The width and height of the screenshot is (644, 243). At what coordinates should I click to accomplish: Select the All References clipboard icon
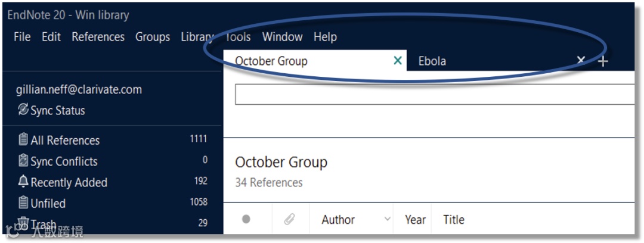coord(23,141)
